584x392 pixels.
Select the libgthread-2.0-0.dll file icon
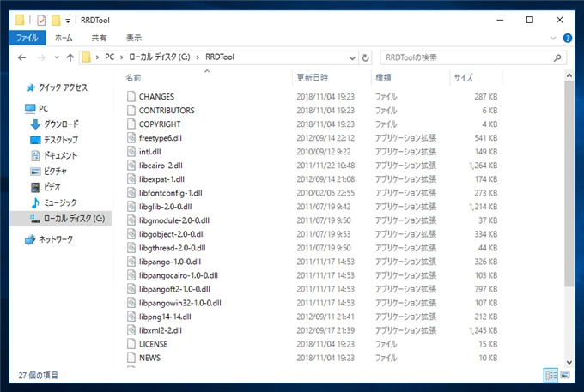(131, 248)
